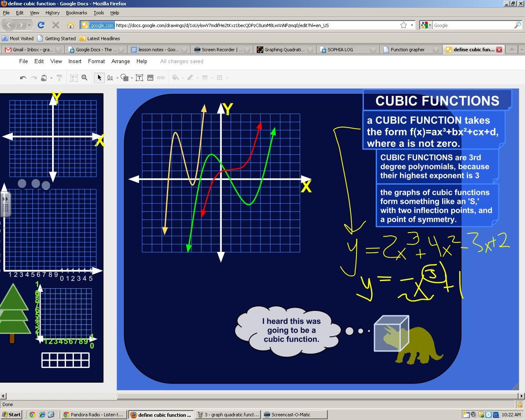Open the Insert link tool
Viewport: 525px width, 420px height.
(161, 78)
